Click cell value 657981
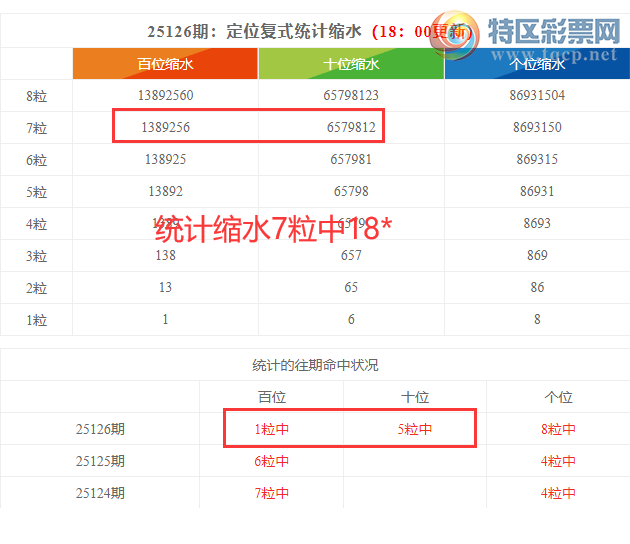This screenshot has width=630, height=544. (351, 159)
